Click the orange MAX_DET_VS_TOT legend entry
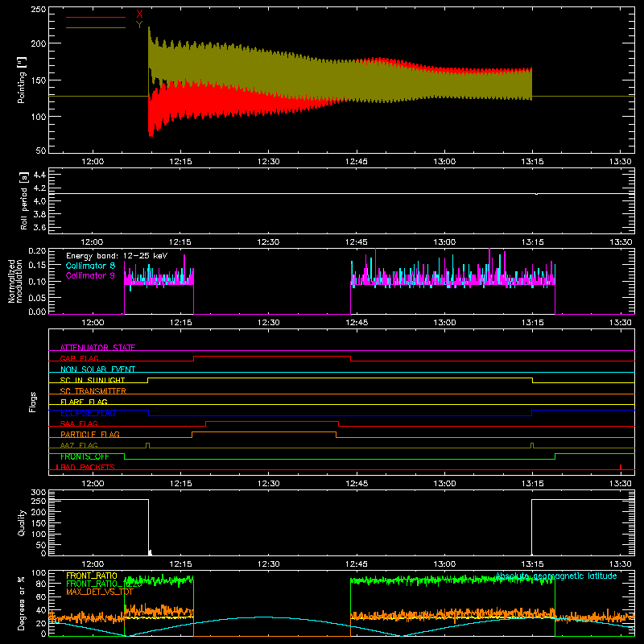Image resolution: width=644 pixels, height=644 pixels. click(100, 592)
